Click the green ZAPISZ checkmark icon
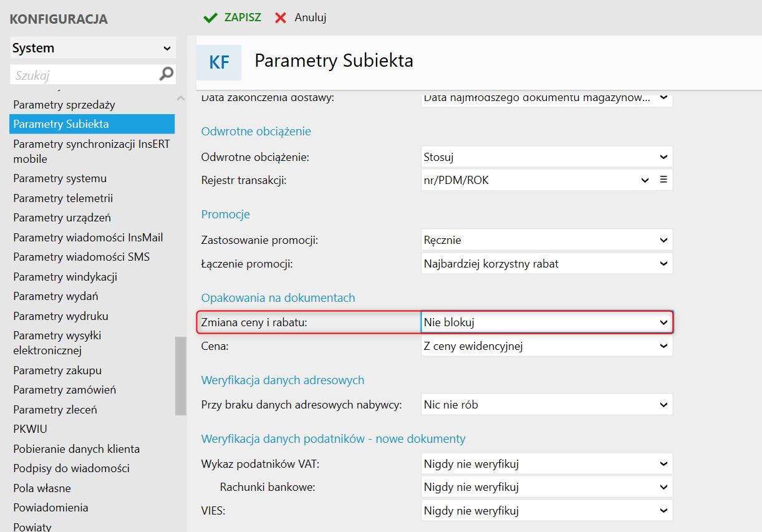 [x=211, y=17]
